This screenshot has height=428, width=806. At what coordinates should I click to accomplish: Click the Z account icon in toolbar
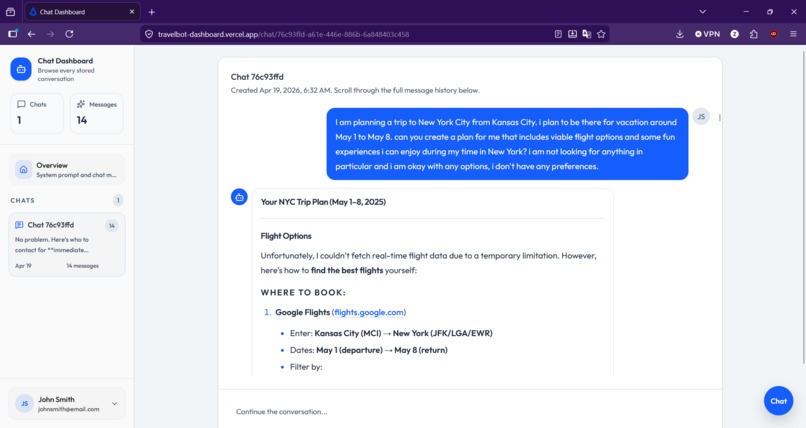point(735,34)
